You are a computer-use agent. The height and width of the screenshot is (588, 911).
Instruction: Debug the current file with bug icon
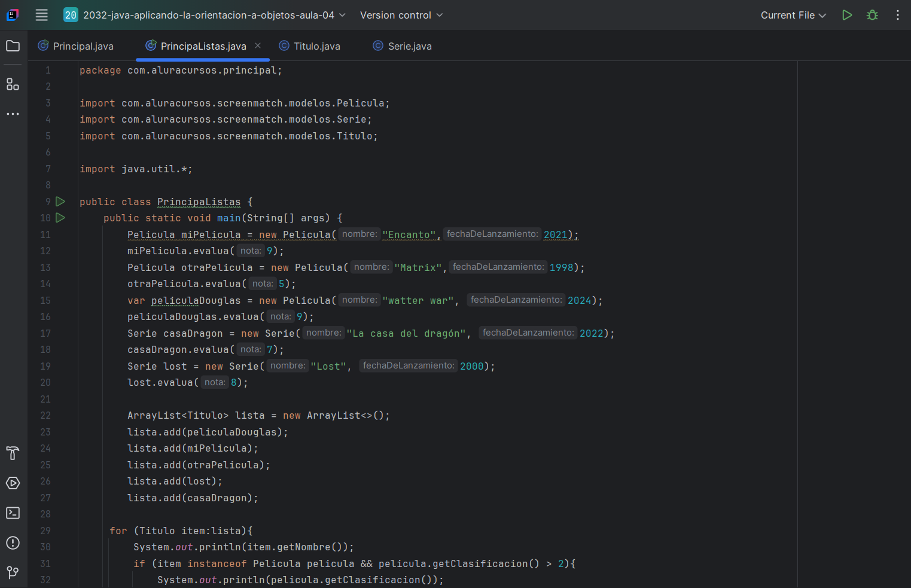(873, 15)
